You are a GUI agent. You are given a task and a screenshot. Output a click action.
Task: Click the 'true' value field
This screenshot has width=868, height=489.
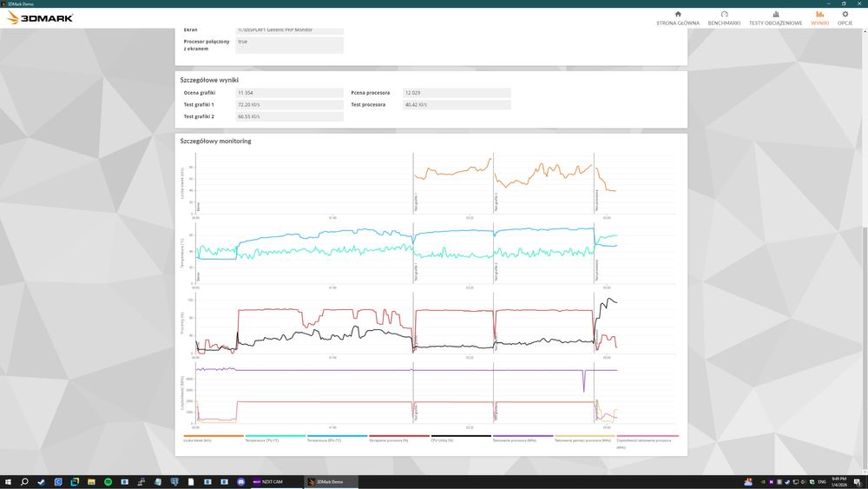click(290, 45)
